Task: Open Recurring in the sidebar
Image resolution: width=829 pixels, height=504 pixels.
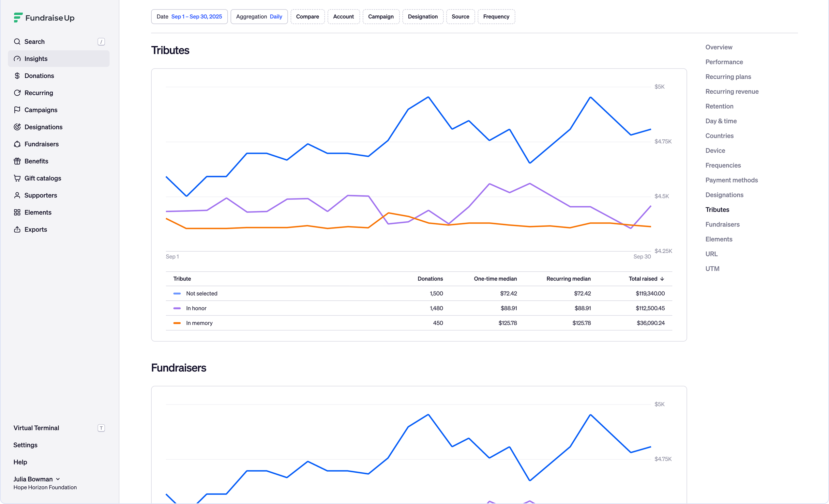Action: click(59, 93)
